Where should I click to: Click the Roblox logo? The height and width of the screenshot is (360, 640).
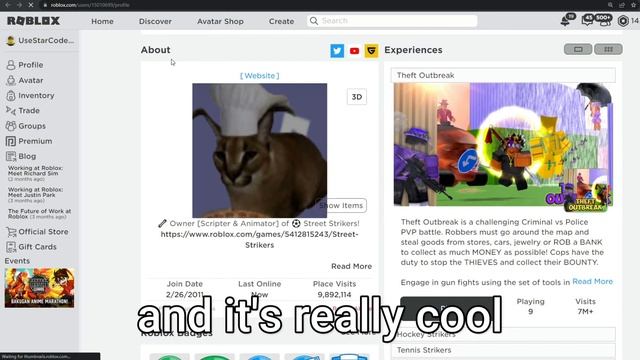pyautogui.click(x=33, y=21)
